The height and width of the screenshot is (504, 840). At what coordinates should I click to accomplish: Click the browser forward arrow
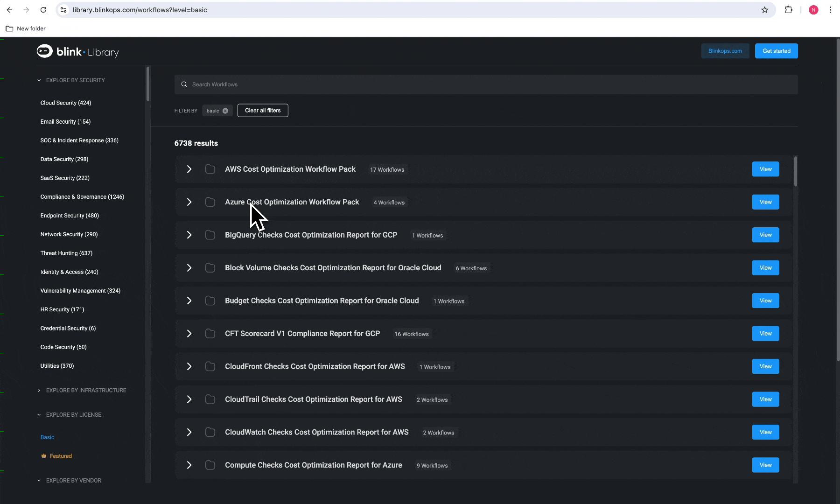coord(26,10)
